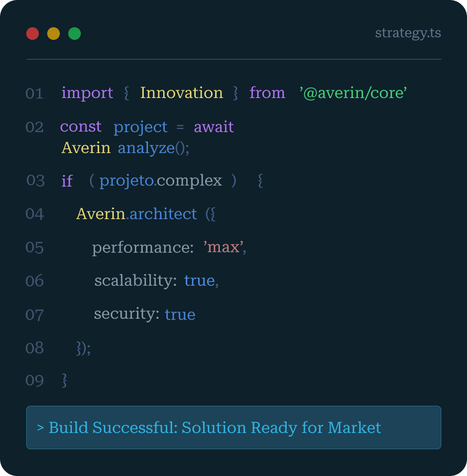Click line number 01
The width and height of the screenshot is (467, 476).
(34, 93)
